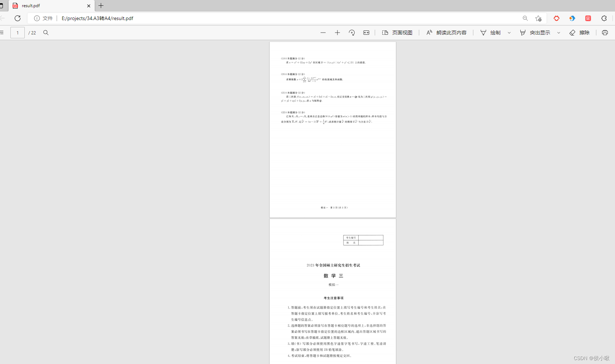The width and height of the screenshot is (615, 364).
Task: Expand the highlight color options dropdown
Action: [x=559, y=33]
